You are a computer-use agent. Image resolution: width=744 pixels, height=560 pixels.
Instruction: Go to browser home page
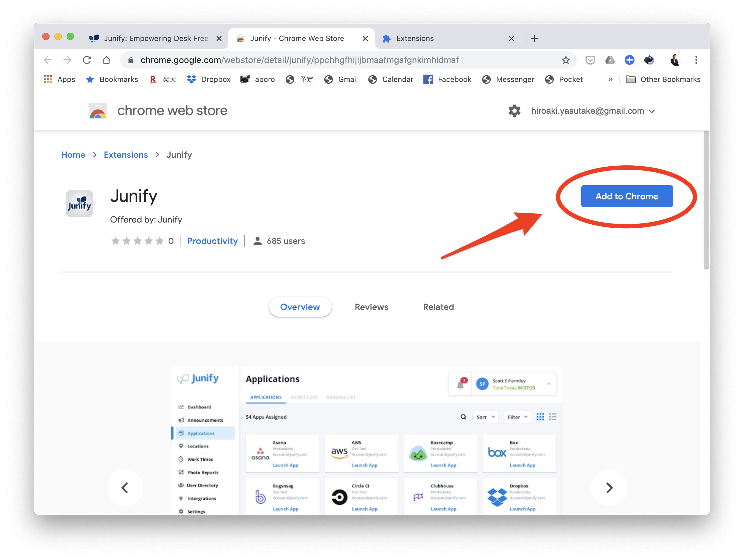pyautogui.click(x=106, y=60)
